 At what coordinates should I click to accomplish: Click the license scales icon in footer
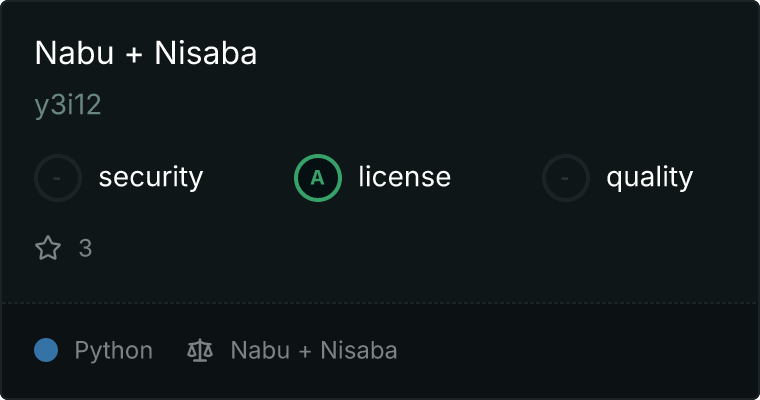coord(200,351)
